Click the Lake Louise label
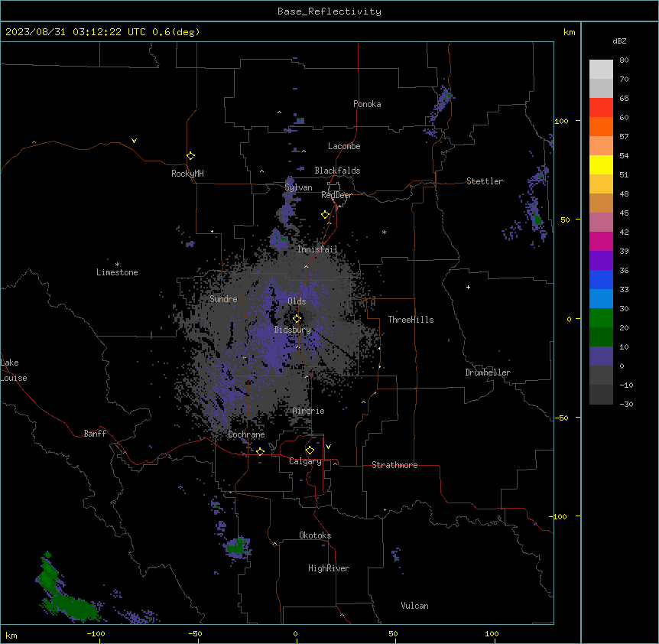 coord(14,370)
